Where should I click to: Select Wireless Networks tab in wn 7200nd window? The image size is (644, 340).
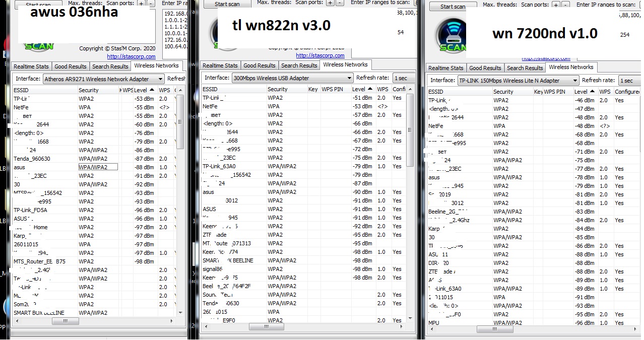tap(571, 67)
